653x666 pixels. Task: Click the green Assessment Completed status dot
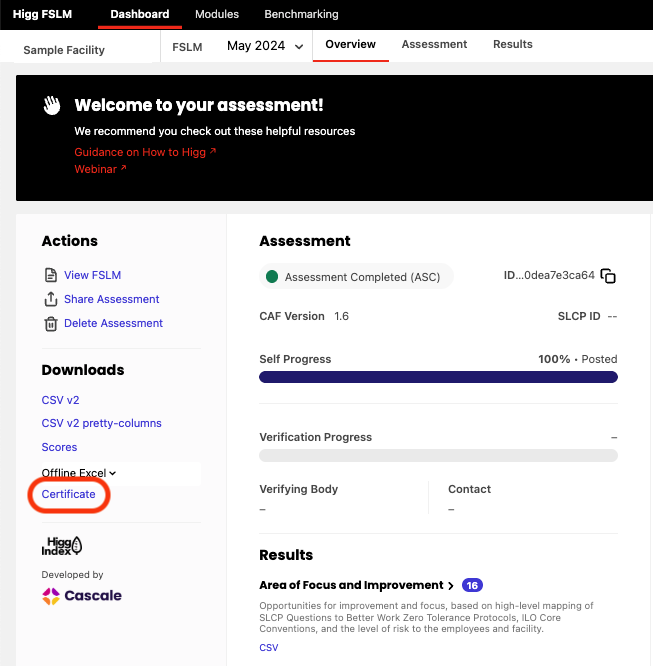coord(272,277)
